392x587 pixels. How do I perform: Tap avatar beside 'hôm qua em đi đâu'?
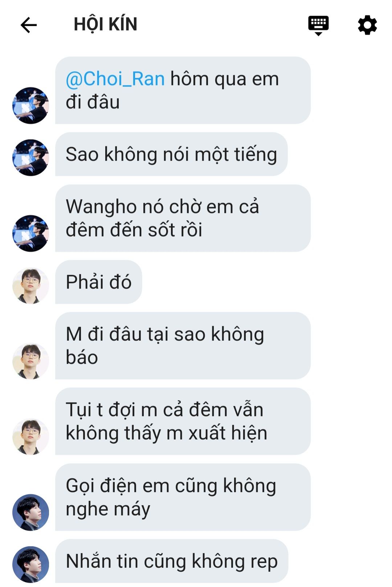pyautogui.click(x=30, y=105)
